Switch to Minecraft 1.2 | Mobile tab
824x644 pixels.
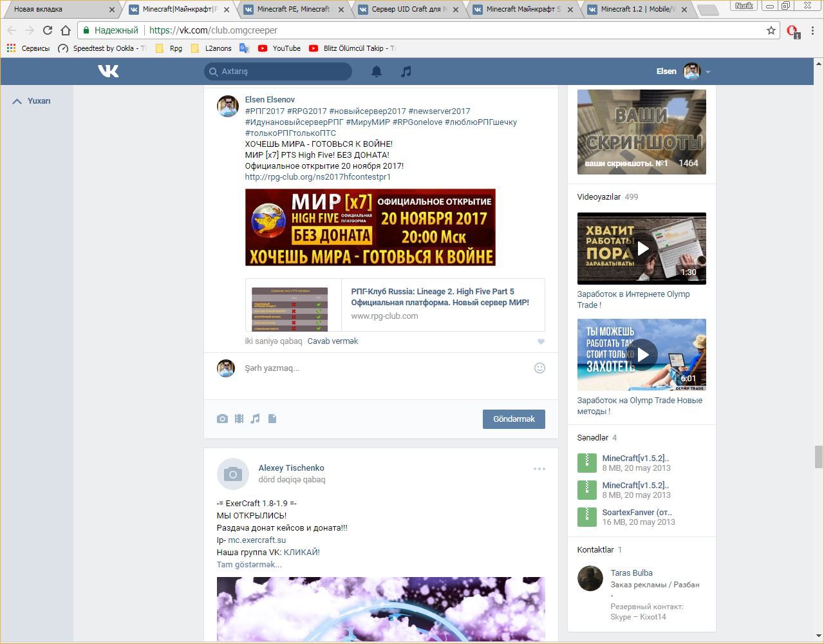637,10
